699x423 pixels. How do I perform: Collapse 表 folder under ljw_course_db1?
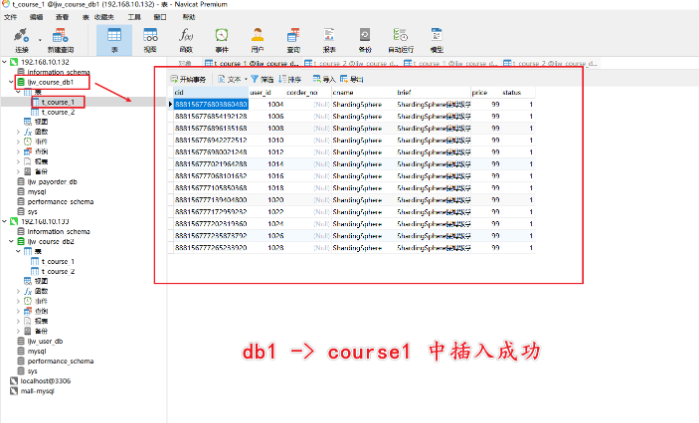pyautogui.click(x=18, y=92)
